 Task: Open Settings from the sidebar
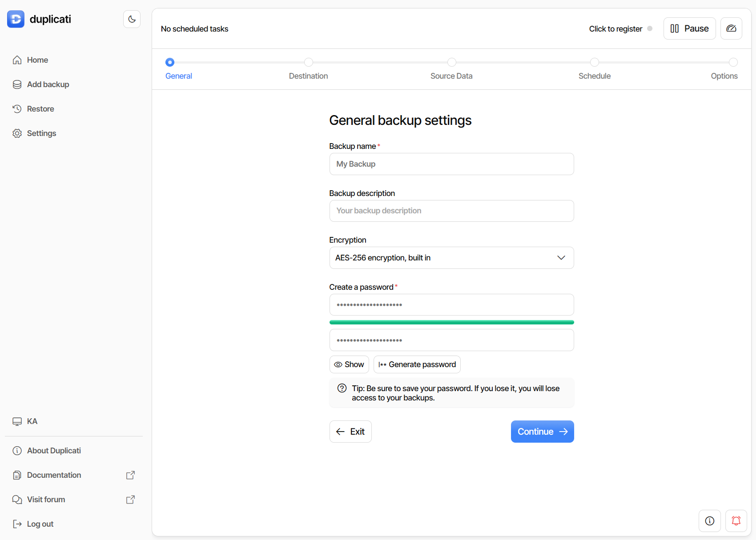tap(41, 133)
